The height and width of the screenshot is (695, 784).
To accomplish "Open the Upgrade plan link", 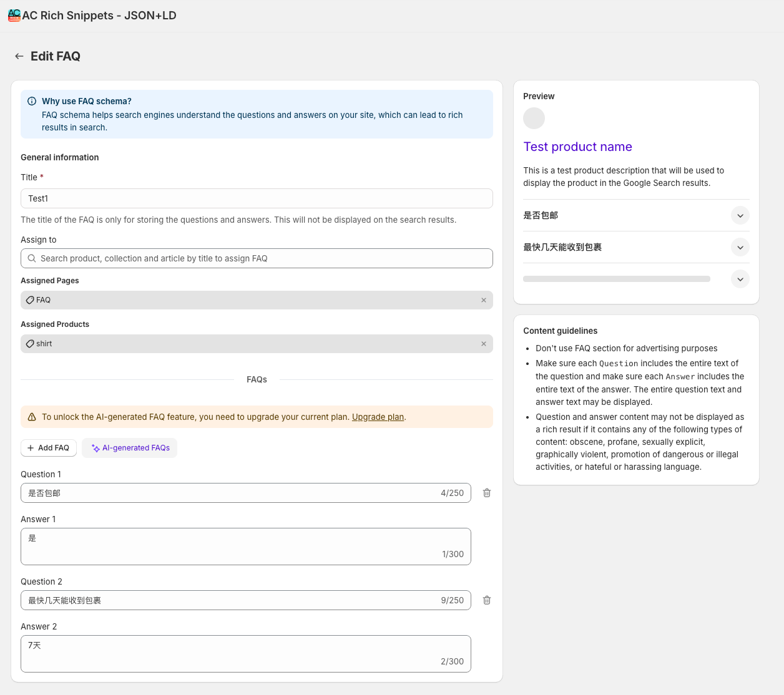I will click(378, 417).
